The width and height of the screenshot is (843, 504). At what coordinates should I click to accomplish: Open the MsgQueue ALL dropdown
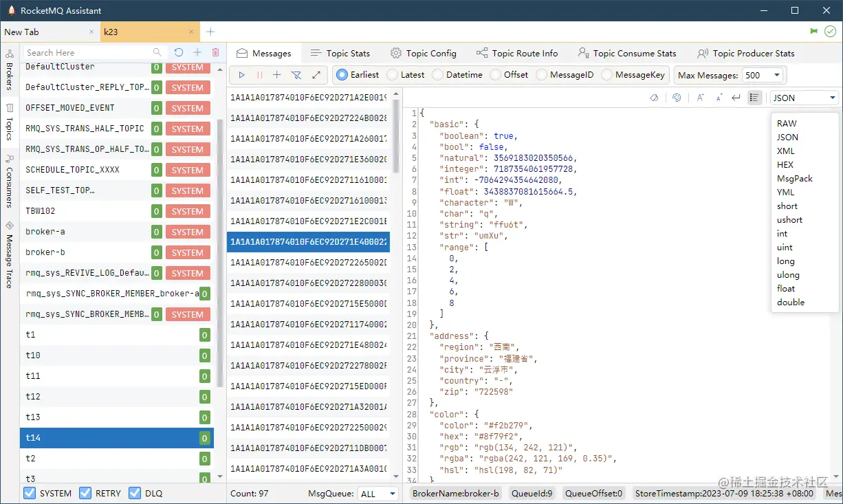point(378,494)
